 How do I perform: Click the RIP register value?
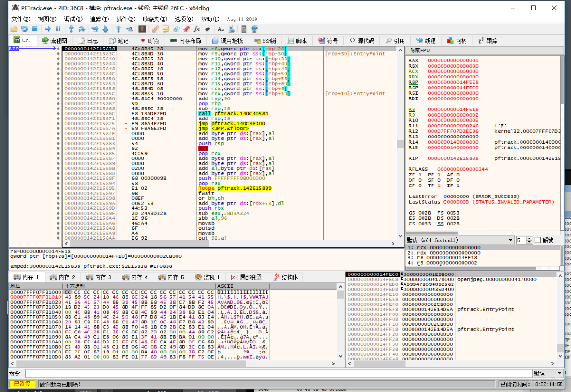pyautogui.click(x=453, y=158)
